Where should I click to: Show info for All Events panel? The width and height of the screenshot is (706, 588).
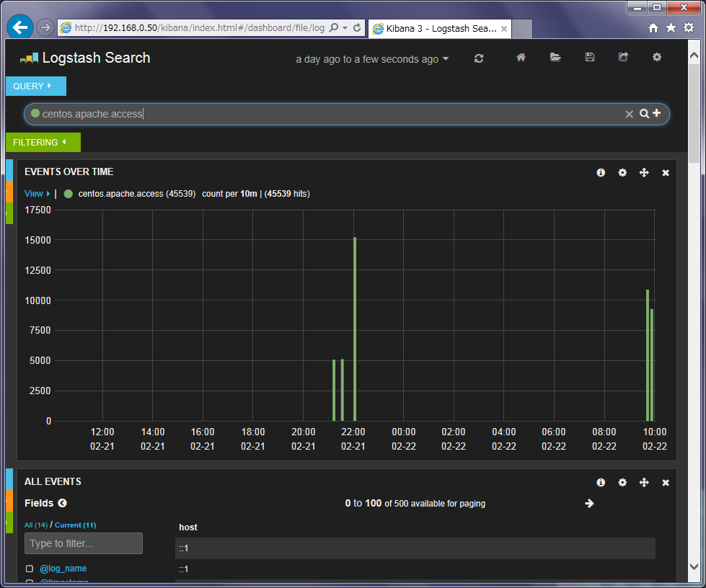point(601,483)
